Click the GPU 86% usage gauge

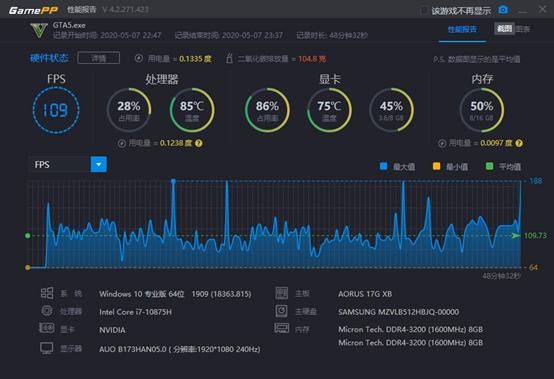267,110
